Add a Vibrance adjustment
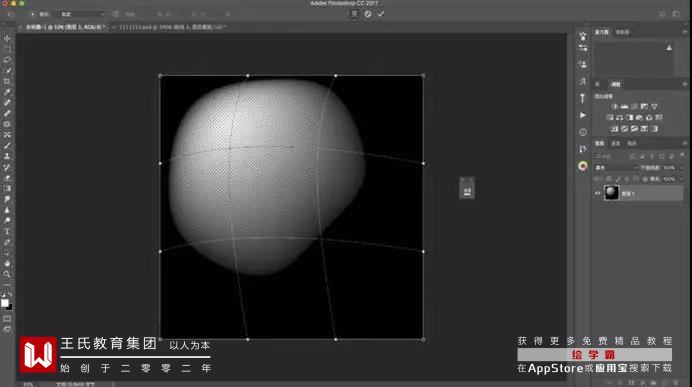The image size is (692, 387). pos(654,106)
